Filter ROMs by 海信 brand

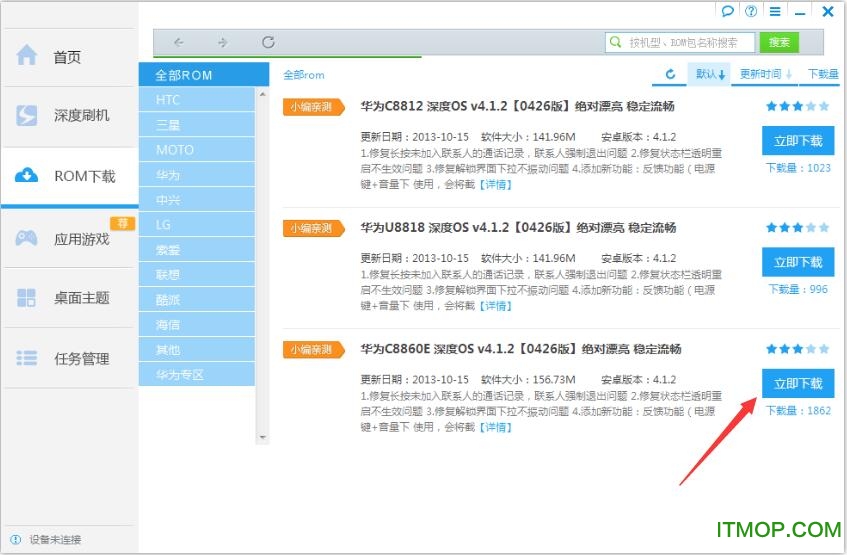(197, 325)
